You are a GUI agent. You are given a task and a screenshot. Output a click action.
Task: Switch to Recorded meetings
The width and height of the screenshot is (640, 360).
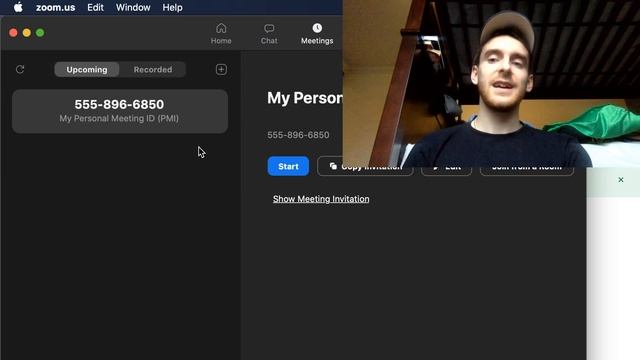click(153, 69)
